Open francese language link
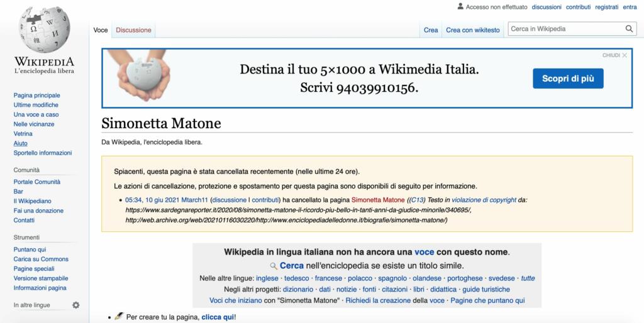The width and height of the screenshot is (644, 323). [x=328, y=278]
